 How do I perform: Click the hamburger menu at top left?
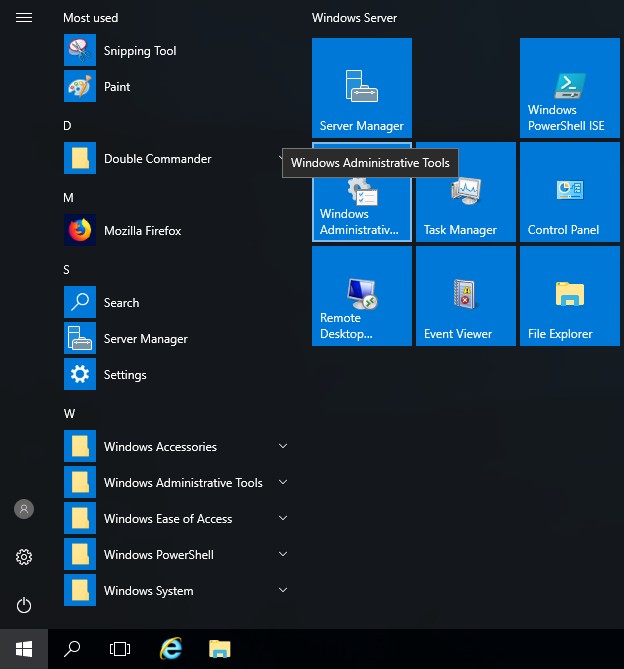tap(24, 18)
